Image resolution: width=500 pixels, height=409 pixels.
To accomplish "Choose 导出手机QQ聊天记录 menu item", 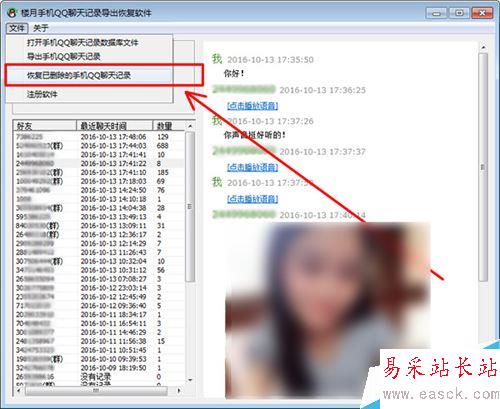I will click(x=64, y=56).
